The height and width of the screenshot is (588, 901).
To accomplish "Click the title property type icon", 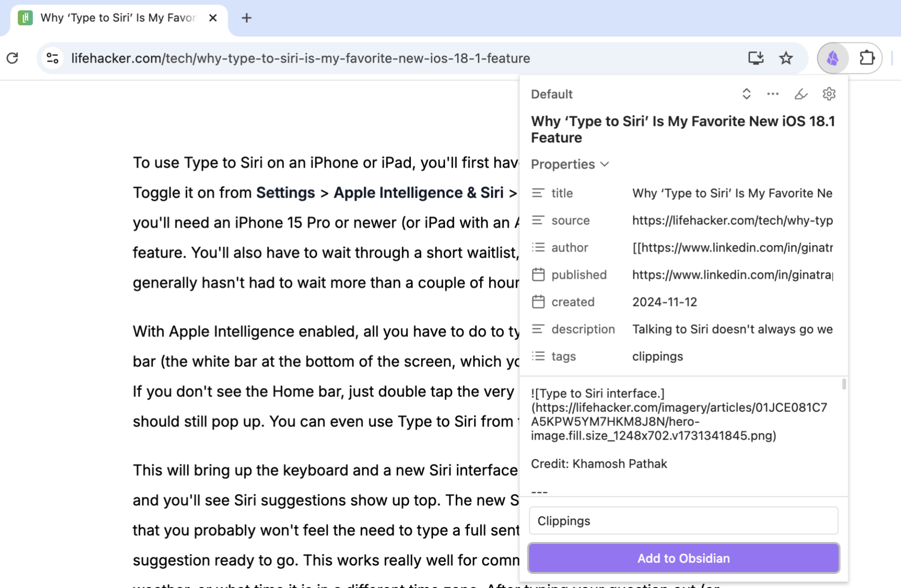I will [538, 193].
